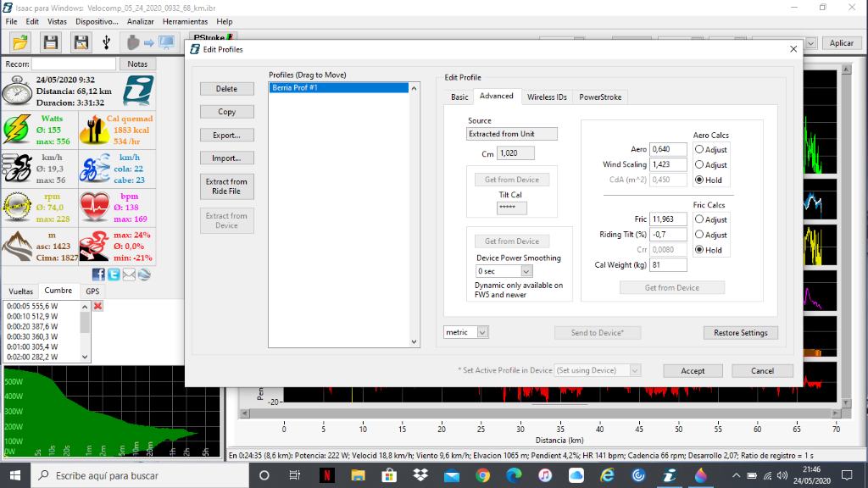Switch to the GPS tab
This screenshot has height=488, width=868.
coord(92,291)
